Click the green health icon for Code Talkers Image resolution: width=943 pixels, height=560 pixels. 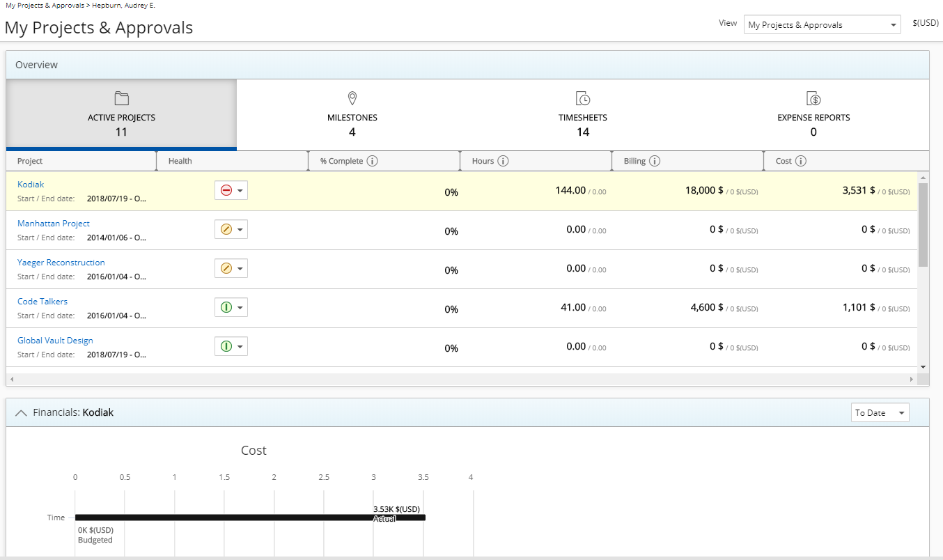(226, 307)
